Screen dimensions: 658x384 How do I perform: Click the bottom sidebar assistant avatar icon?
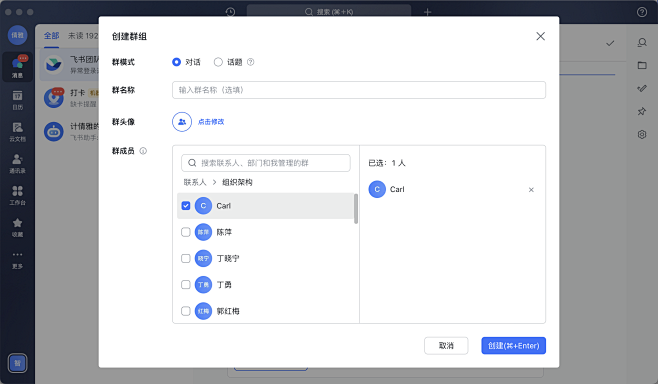point(17,363)
